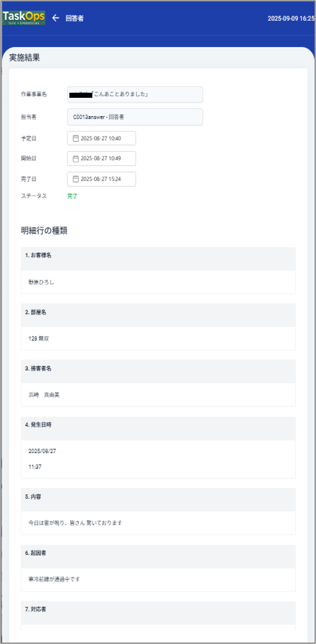316x644 pixels.
Task: Open the 予定日 date field
Action: click(102, 138)
